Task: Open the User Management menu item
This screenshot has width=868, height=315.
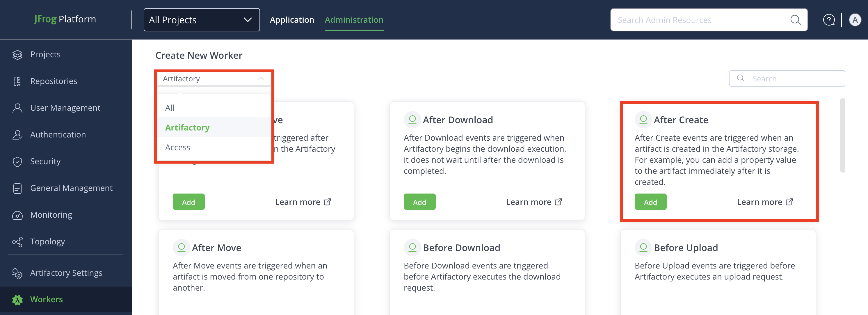Action: 65,108
